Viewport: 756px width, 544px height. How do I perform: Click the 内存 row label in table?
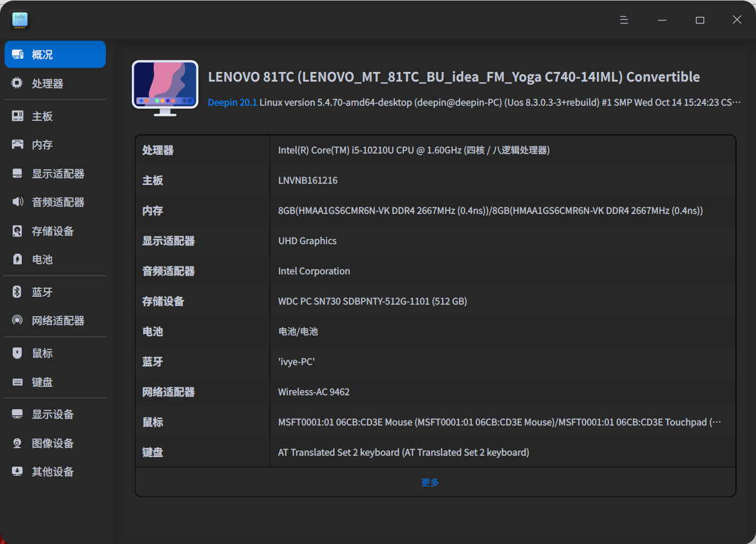coord(152,210)
